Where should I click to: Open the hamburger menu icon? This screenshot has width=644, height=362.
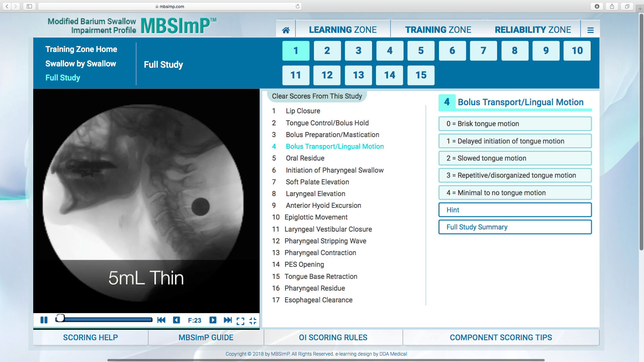(591, 30)
